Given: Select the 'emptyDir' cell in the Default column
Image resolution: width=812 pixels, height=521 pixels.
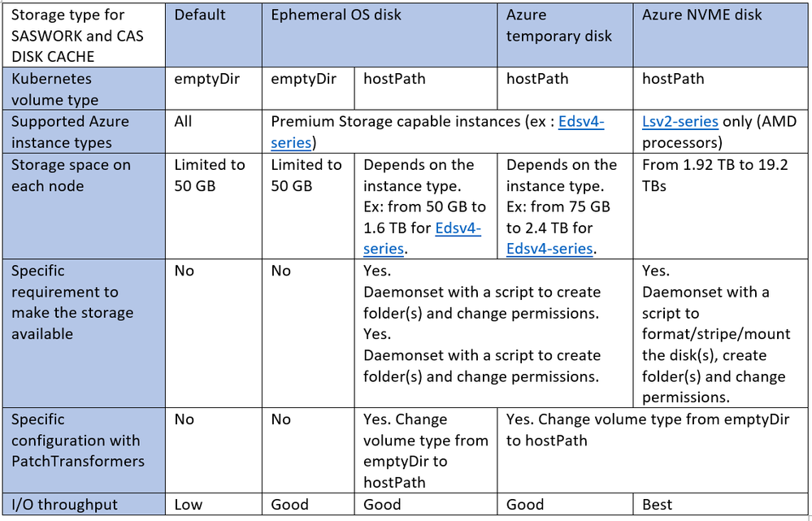Looking at the screenshot, I should pyautogui.click(x=206, y=79).
